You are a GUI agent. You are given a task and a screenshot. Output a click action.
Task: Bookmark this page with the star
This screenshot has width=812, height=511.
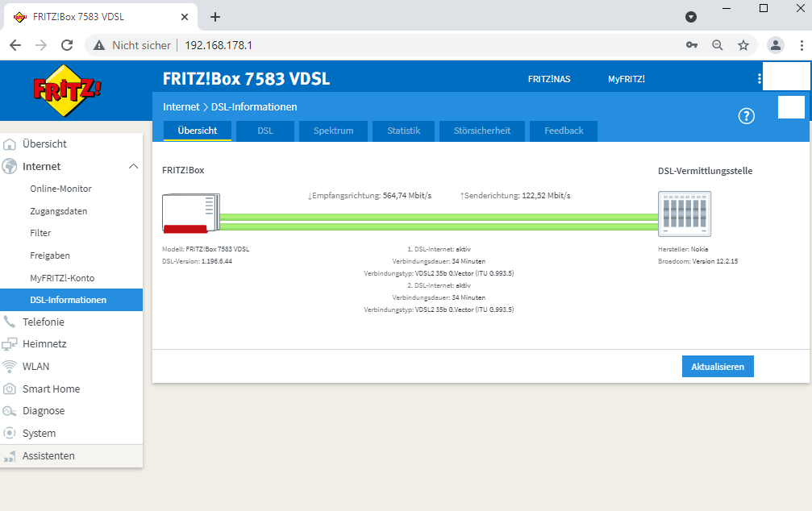pyautogui.click(x=743, y=45)
